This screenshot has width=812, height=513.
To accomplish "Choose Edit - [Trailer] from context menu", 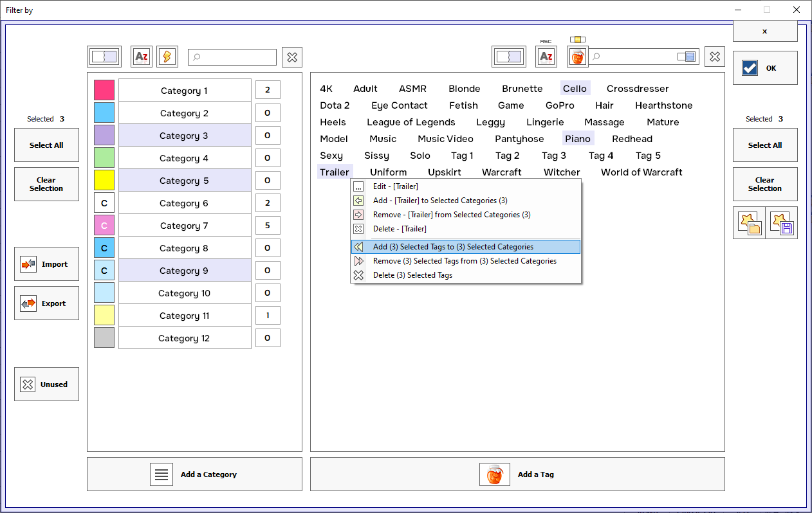I will point(466,186).
